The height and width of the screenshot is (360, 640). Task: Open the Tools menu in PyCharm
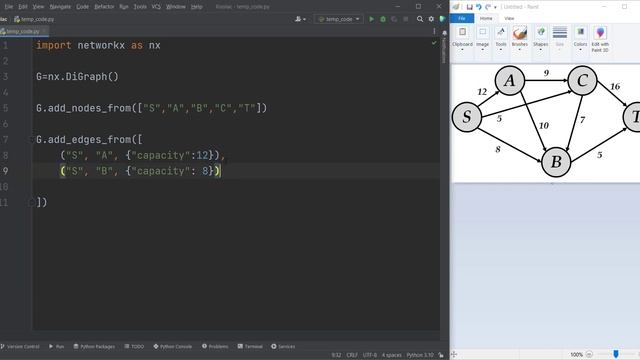pos(140,7)
